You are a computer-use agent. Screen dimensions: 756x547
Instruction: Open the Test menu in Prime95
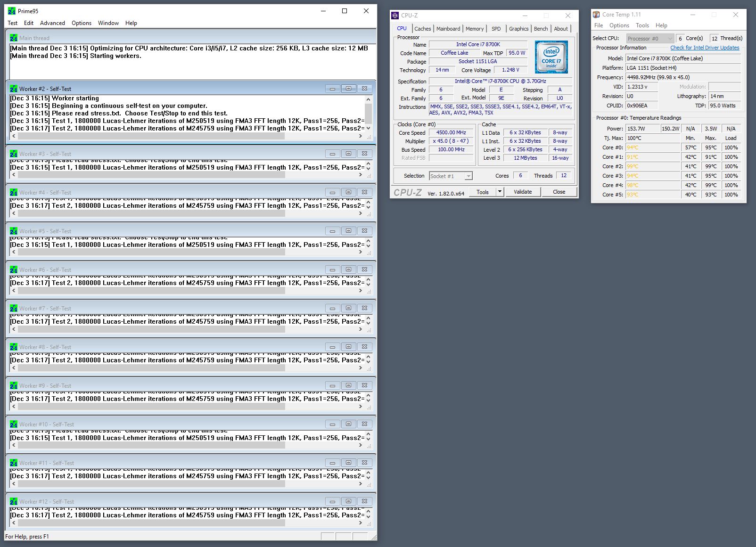point(13,23)
